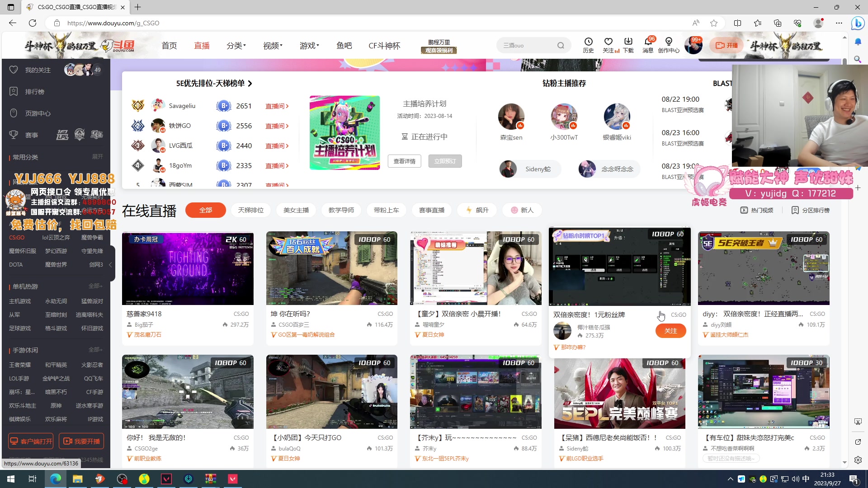Switch to the 美女主播 filter tab
This screenshot has height=488, width=868.
tap(296, 210)
